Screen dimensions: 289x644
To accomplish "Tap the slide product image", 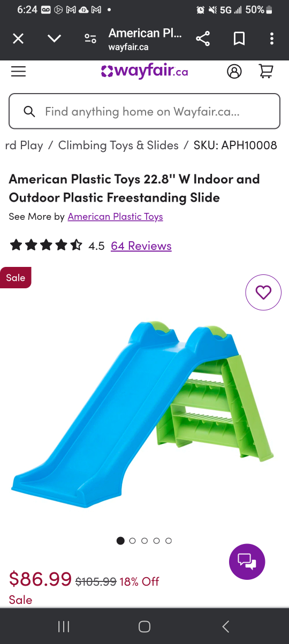I will coord(143,415).
